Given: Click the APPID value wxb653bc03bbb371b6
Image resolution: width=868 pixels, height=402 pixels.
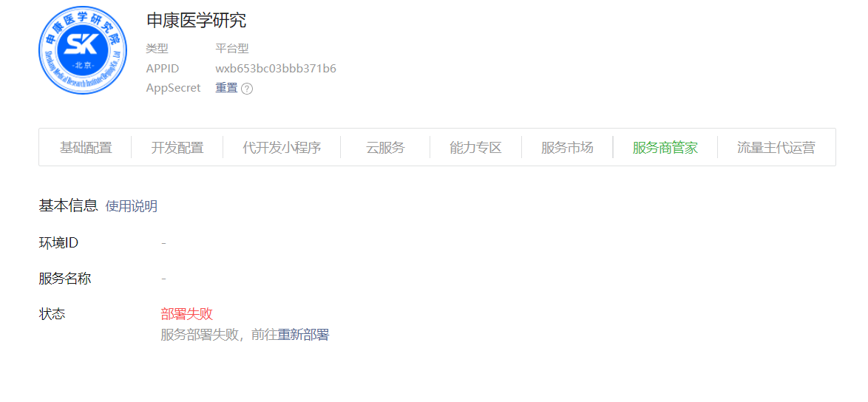Looking at the screenshot, I should (276, 69).
